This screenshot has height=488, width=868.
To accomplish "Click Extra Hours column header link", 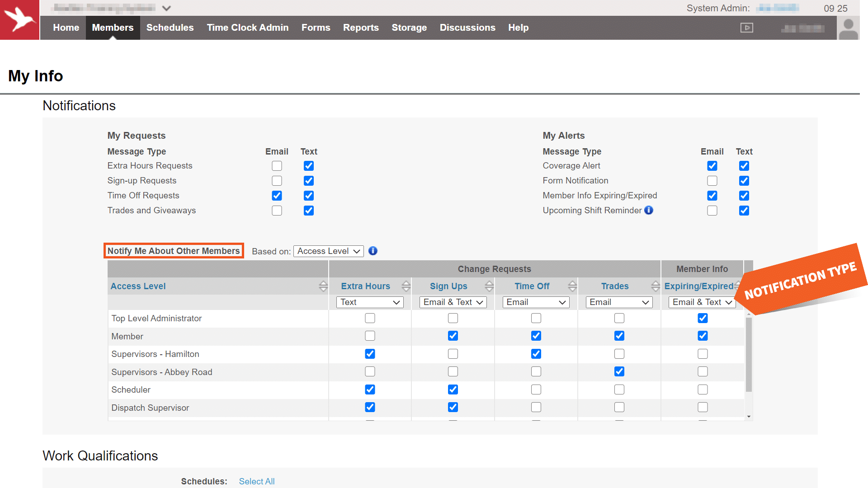I will pos(365,286).
